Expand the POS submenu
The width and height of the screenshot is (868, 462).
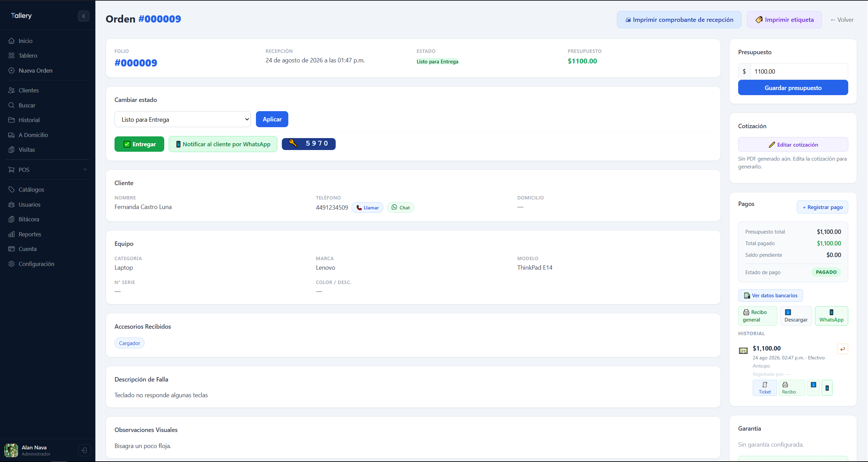pos(48,170)
